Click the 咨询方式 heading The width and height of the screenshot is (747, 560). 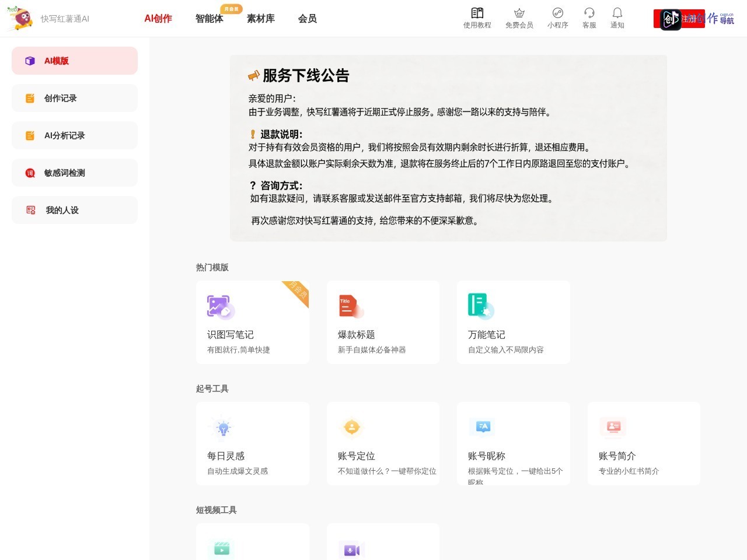tap(281, 185)
